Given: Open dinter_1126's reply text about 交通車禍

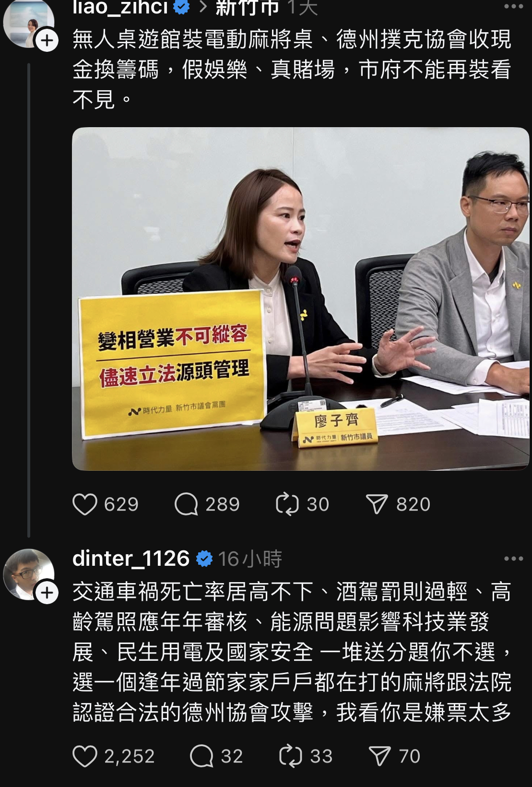Looking at the screenshot, I should [x=292, y=652].
